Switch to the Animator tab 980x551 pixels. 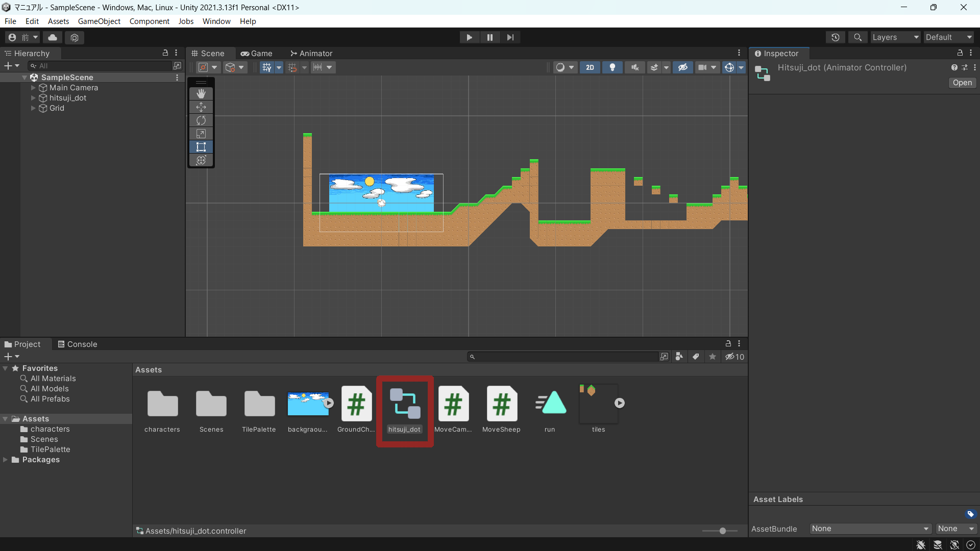pyautogui.click(x=311, y=54)
